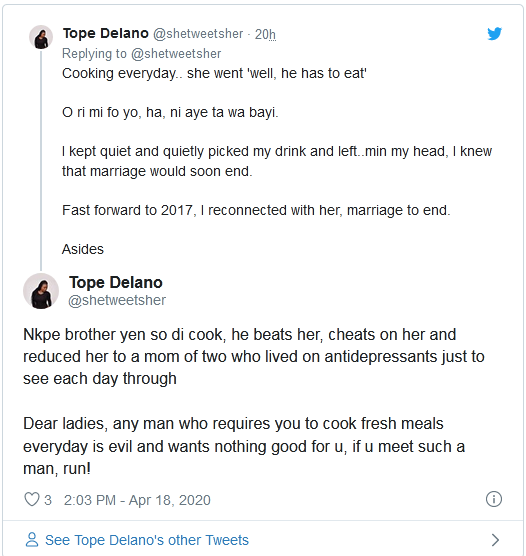The height and width of the screenshot is (556, 526).
Task: Click the 2:03 PM - Apr 18, 2020 timestamp
Action: tap(137, 500)
